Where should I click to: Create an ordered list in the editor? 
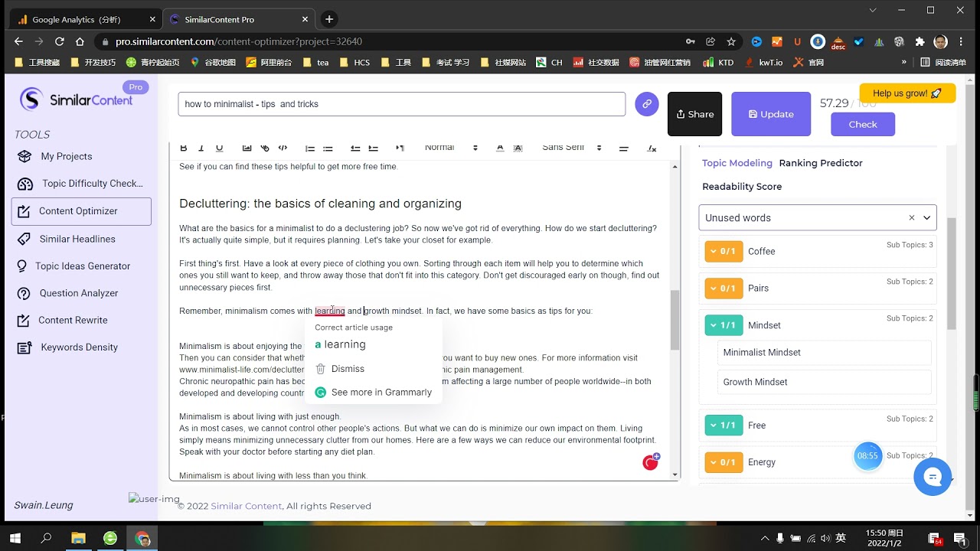click(x=310, y=148)
